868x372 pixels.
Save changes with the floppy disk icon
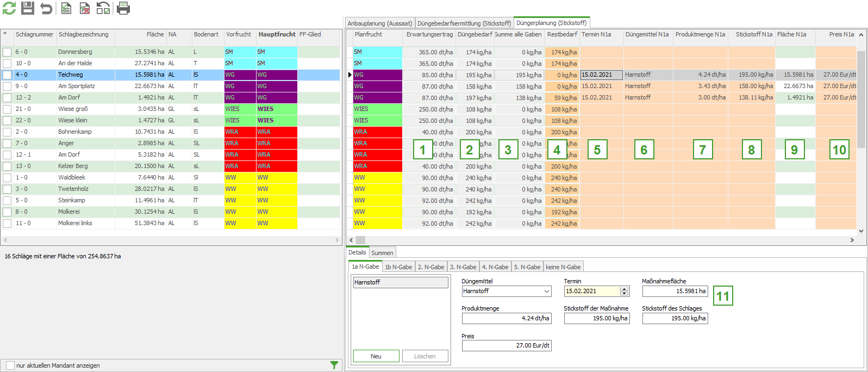(28, 8)
